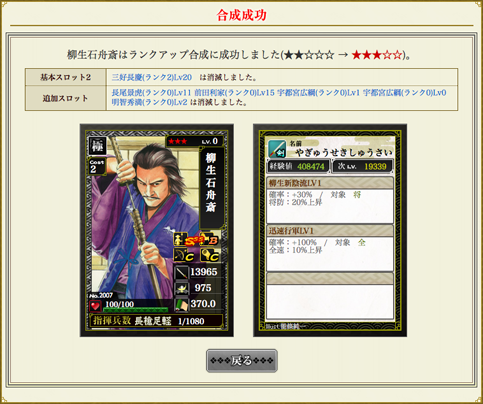This screenshot has height=404, width=483.
Task: Click the sword attack stat icon
Action: point(182,273)
